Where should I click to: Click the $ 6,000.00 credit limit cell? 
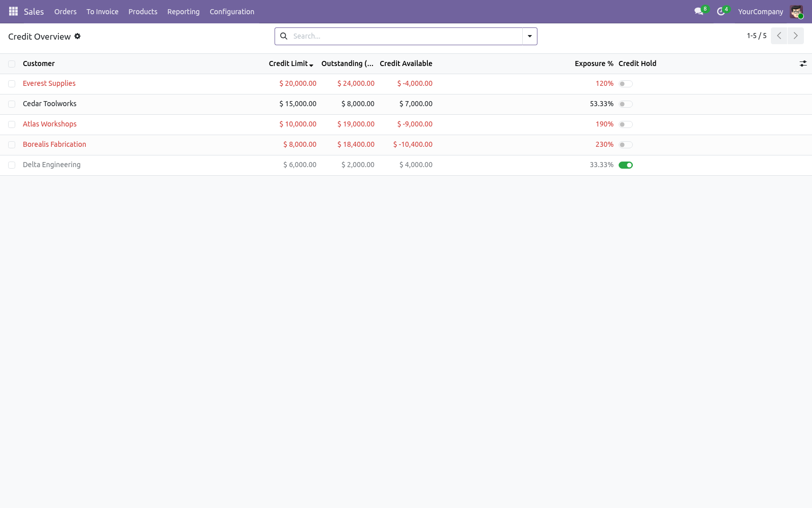(x=300, y=165)
